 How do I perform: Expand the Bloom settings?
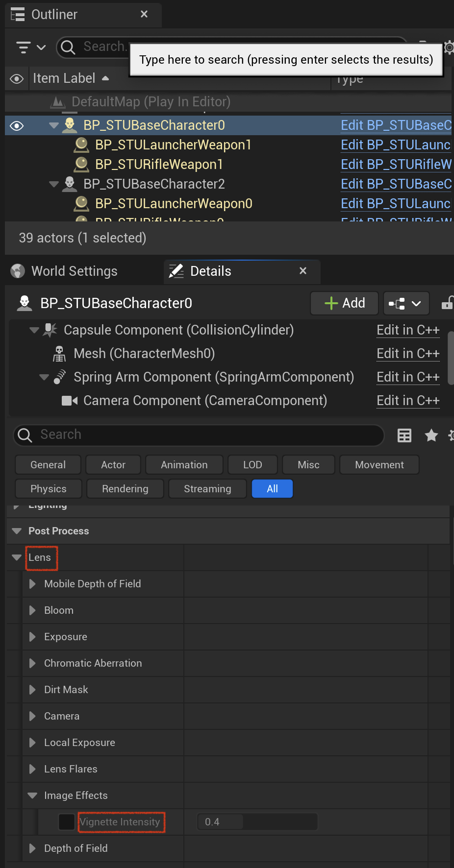[32, 610]
